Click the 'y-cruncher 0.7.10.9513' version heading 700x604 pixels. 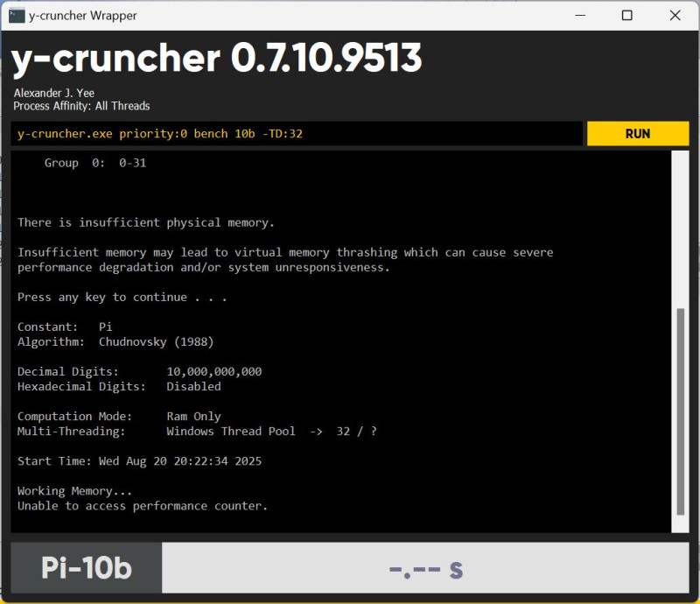tap(216, 58)
